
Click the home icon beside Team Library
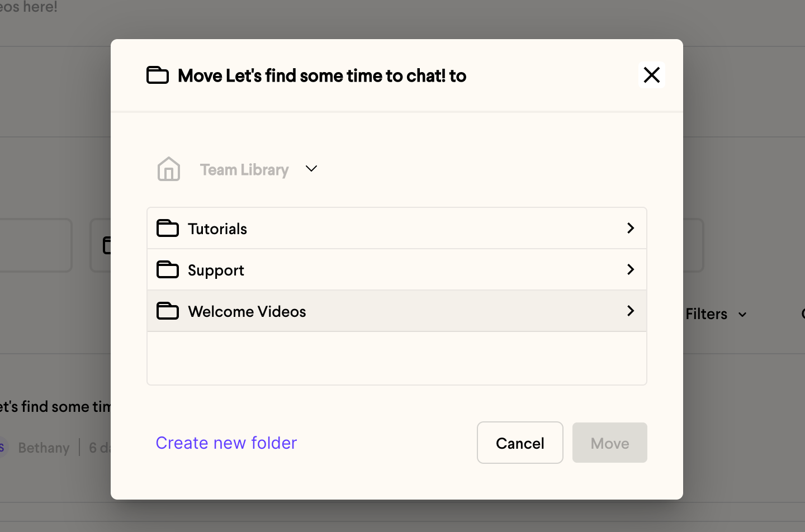click(168, 169)
